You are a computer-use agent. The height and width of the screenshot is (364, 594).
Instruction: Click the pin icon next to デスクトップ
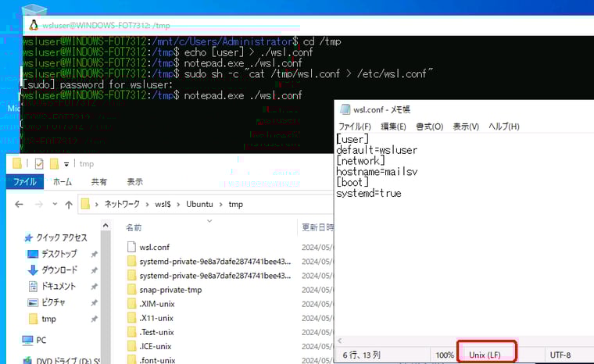point(94,254)
